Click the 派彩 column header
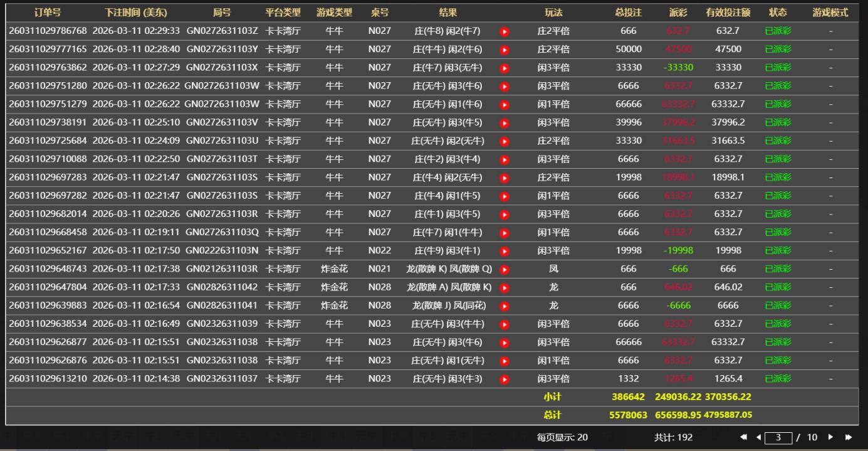This screenshot has height=451, width=868. [x=677, y=13]
